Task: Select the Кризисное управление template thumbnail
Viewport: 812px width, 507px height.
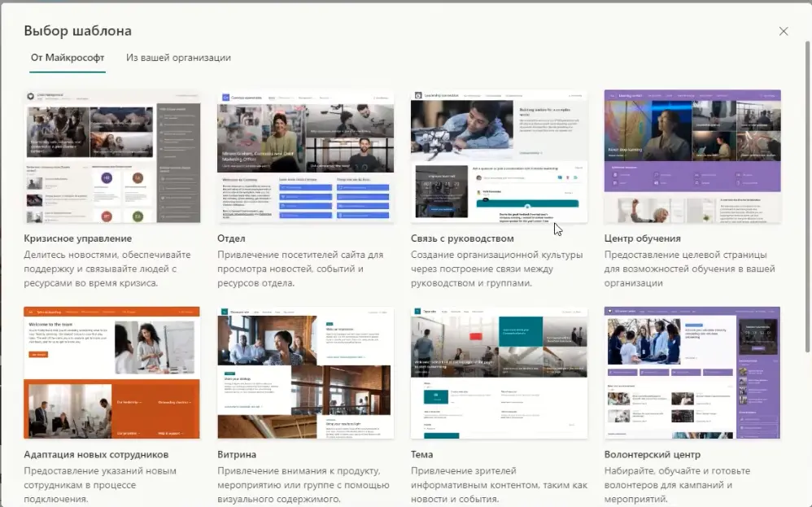Action: click(x=111, y=156)
